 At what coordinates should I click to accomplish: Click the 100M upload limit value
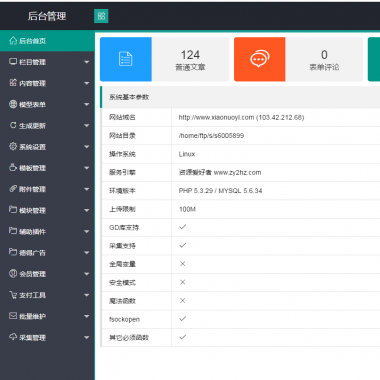click(187, 209)
